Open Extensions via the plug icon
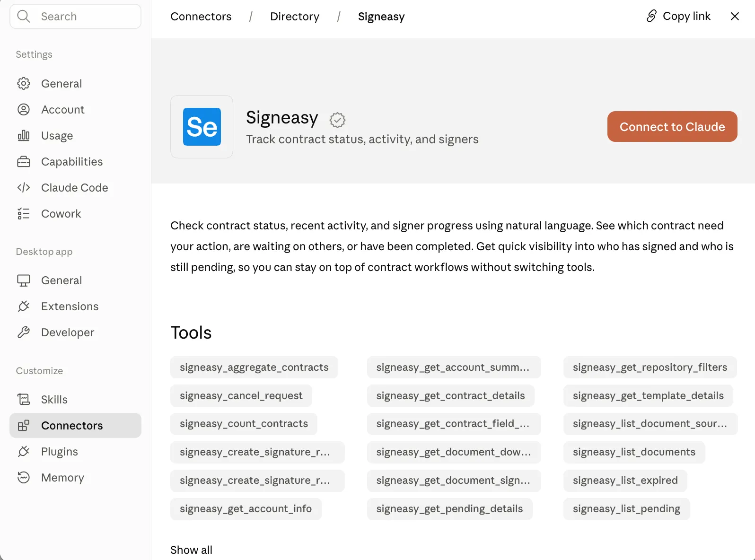This screenshot has width=755, height=560. (24, 306)
